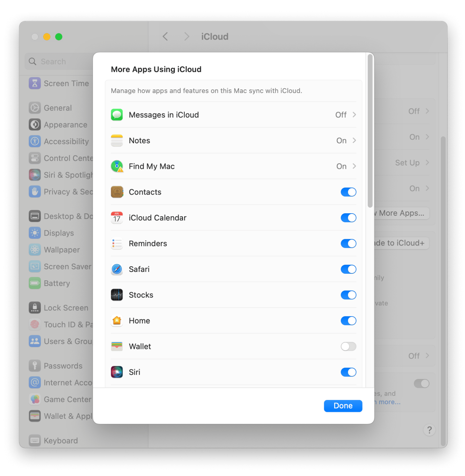Screen dimensions: 465x476
Task: Click the Accessibility sidebar icon
Action: pos(35,141)
